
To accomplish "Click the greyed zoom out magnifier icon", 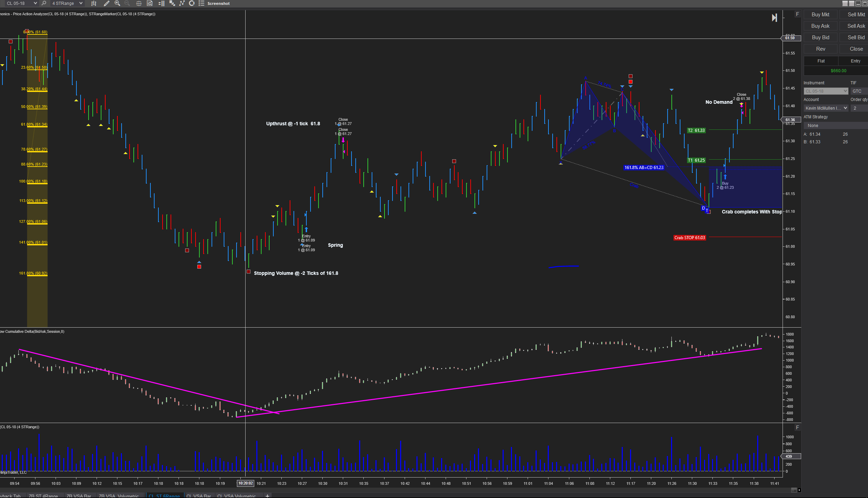I will 127,3.
